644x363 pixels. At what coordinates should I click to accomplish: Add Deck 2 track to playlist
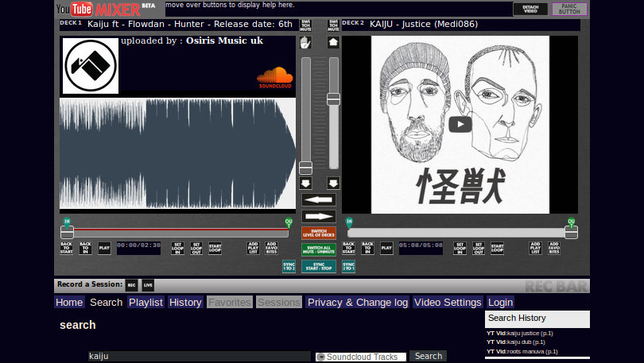535,248
